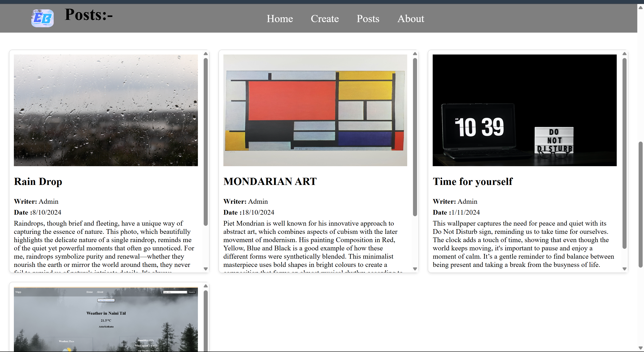Image resolution: width=644 pixels, height=352 pixels.
Task: Open the Home navigation link
Action: [x=280, y=19]
